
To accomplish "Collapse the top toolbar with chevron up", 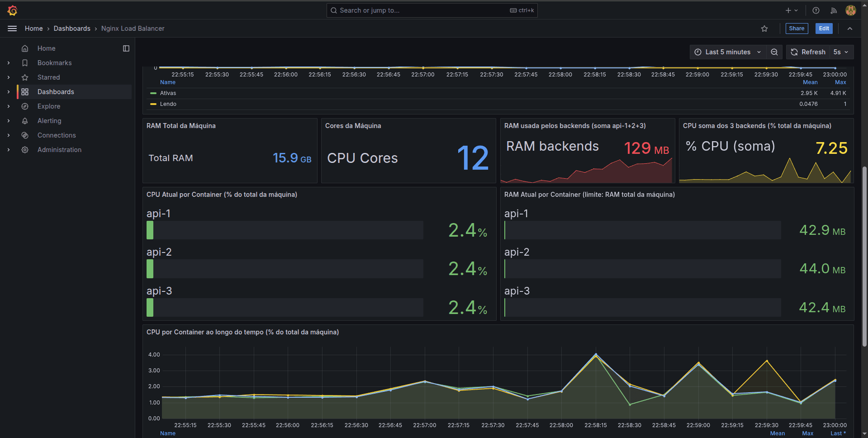I will [850, 29].
